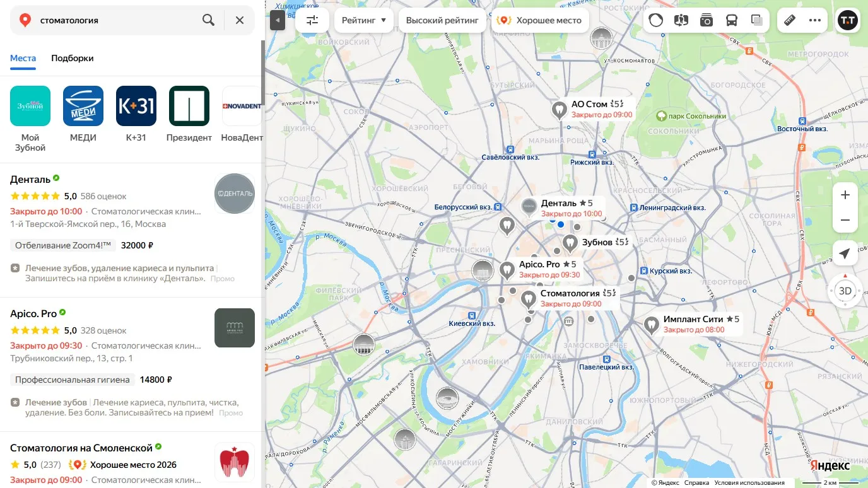Collapse the sidebar panel arrow
868x488 pixels.
[x=278, y=20]
